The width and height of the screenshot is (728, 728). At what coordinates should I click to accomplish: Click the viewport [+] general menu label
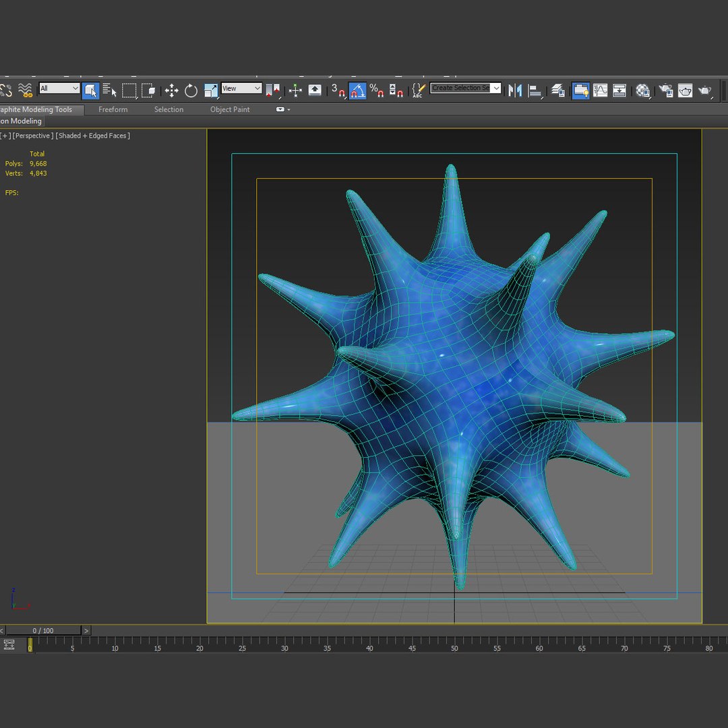tap(5, 135)
